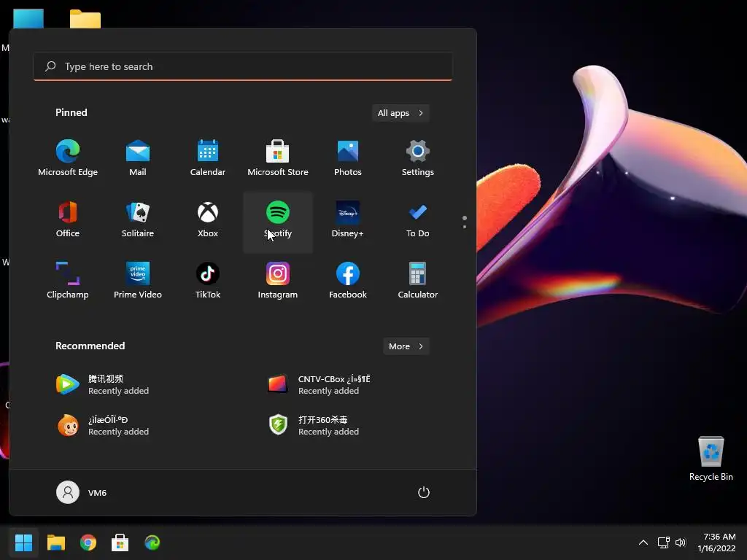Image resolution: width=747 pixels, height=560 pixels.
Task: Open Microsoft Store from the taskbar
Action: pos(120,542)
